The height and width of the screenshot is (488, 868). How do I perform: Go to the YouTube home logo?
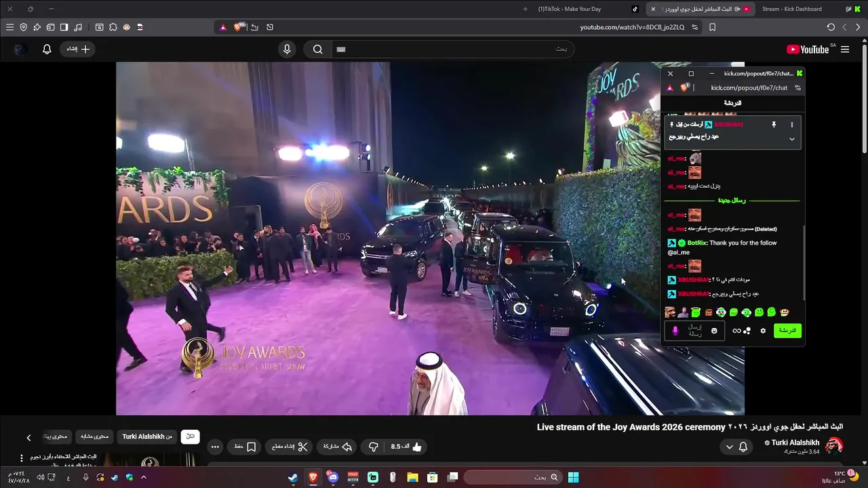click(808, 49)
